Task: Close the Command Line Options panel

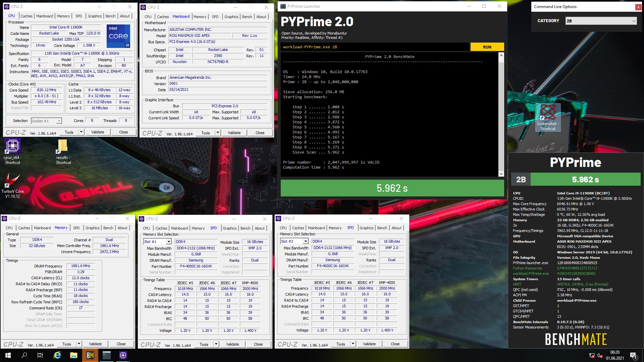Action: pyautogui.click(x=638, y=7)
